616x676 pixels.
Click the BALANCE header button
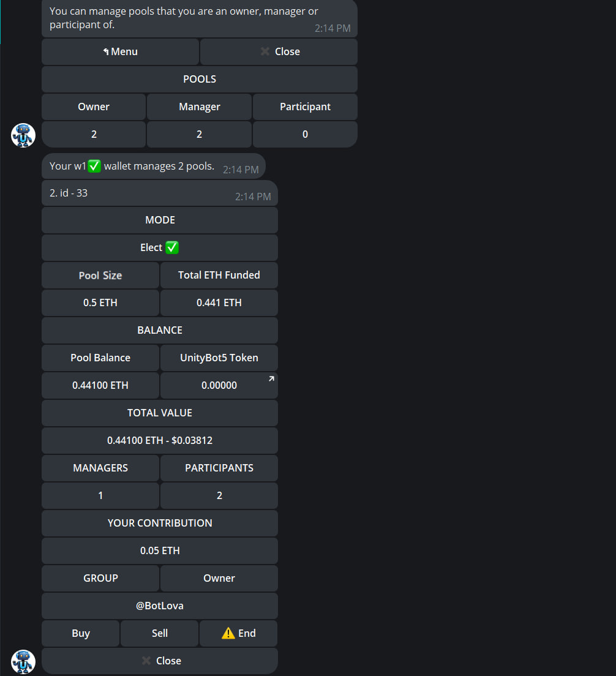click(x=160, y=331)
